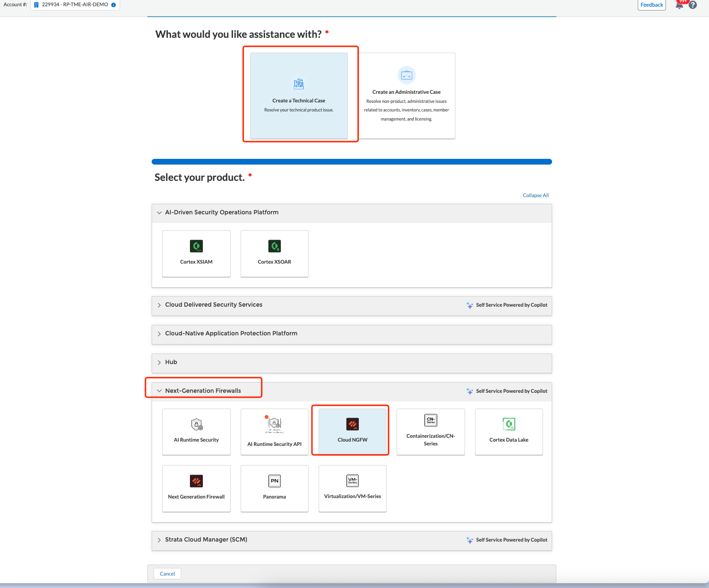Click Self Service Powered by Copilot in Next-Generation Firewalls row
Screen dimensions: 709x588
pos(511,391)
